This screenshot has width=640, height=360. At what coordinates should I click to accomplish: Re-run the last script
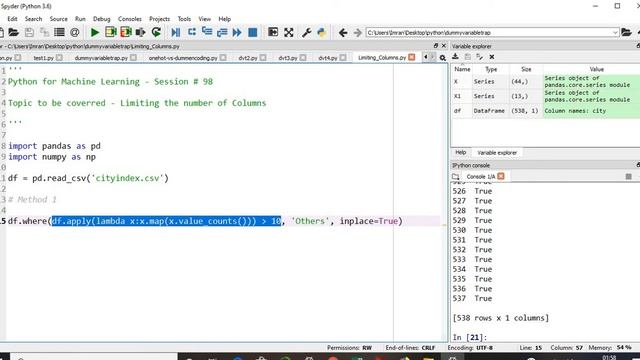tap(156, 32)
